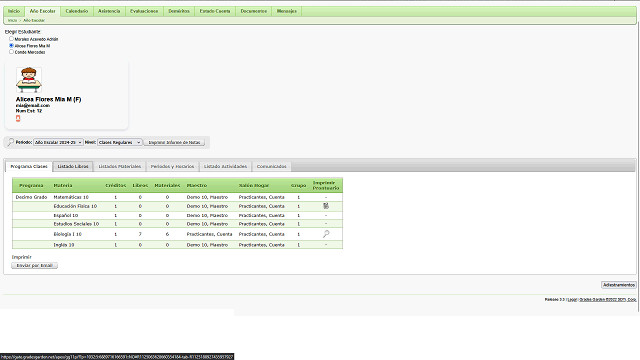This screenshot has height=360, width=640.
Task: Click the student name Alicea Flores Mia M (F)
Action: [49, 99]
